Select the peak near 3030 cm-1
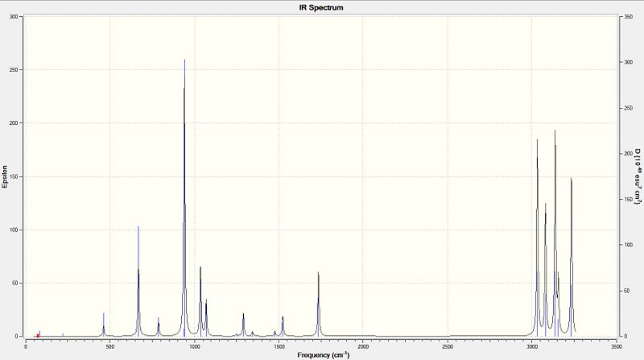The width and height of the screenshot is (644, 360). 537,238
